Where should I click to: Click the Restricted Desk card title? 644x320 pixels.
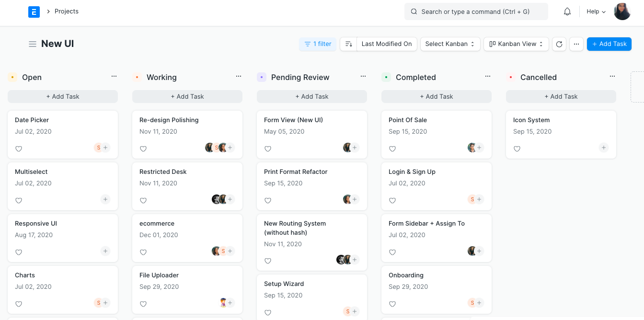[x=163, y=172]
